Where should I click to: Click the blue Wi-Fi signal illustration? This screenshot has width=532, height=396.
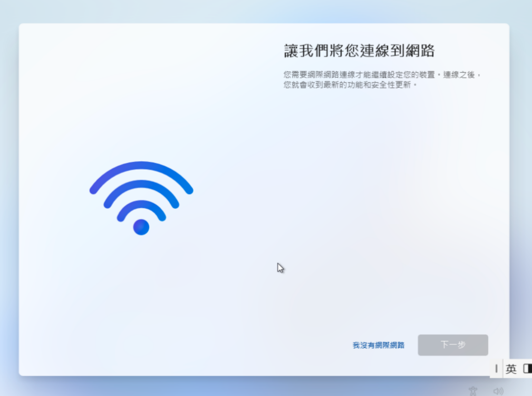(141, 198)
